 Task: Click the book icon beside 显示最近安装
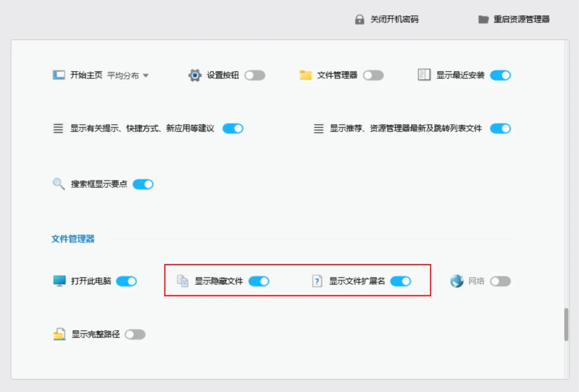(x=424, y=75)
